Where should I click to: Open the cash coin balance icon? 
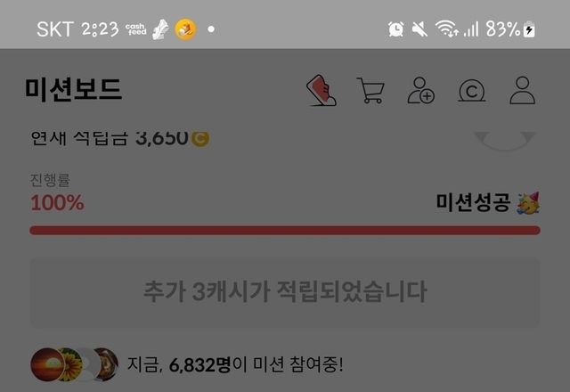(x=471, y=91)
